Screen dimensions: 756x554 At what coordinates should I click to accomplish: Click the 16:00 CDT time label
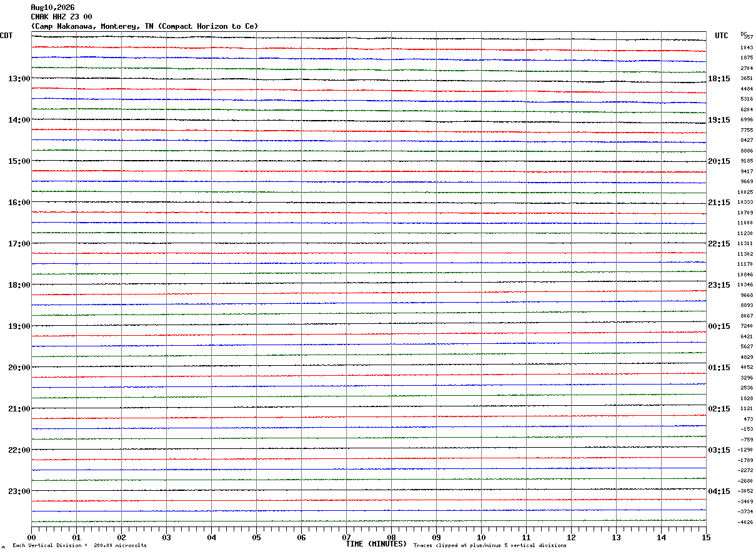point(19,203)
